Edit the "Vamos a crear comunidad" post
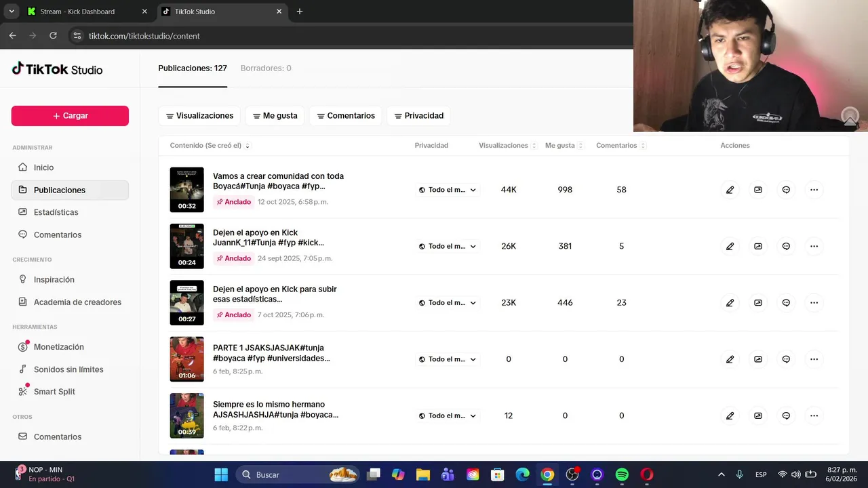The image size is (868, 488). pyautogui.click(x=730, y=190)
